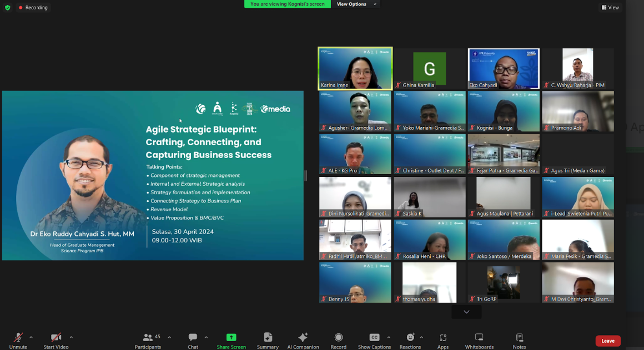
Task: Select Agusher- Gramedia video tile
Action: (x=355, y=111)
